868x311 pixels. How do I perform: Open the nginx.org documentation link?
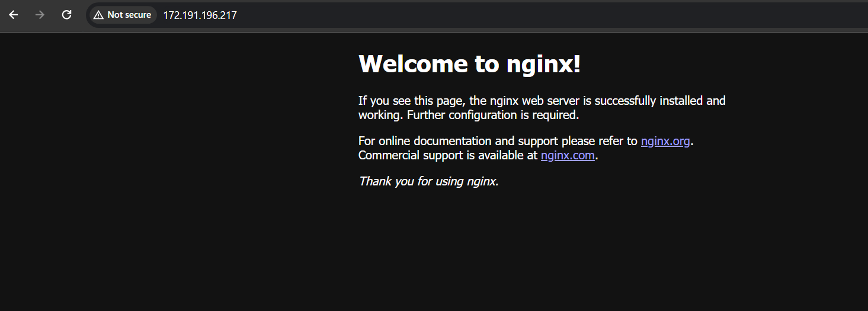tap(665, 141)
